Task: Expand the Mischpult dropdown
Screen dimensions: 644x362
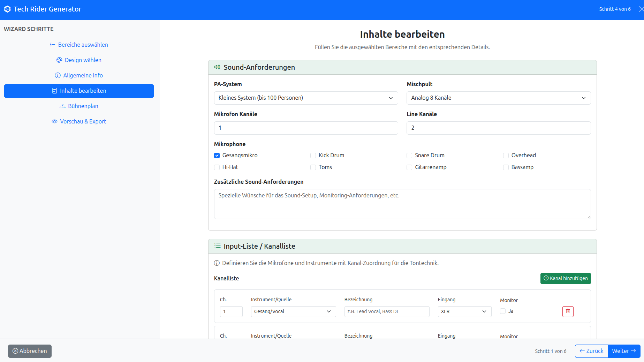Action: [498, 98]
